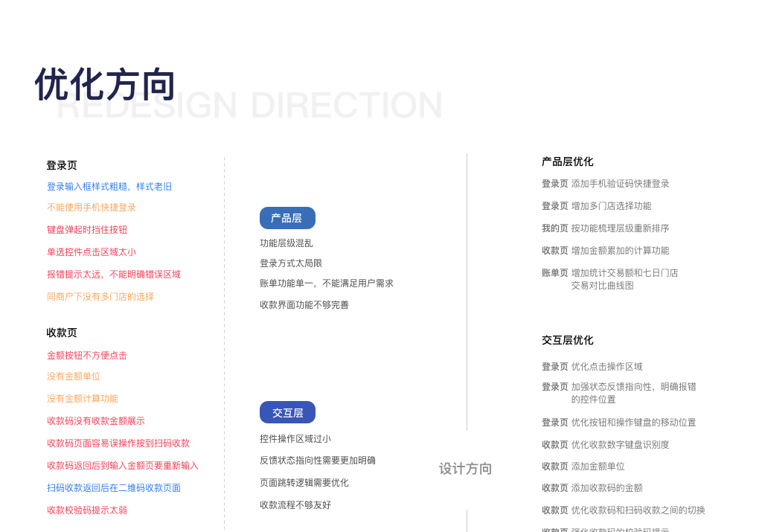Click the 交互层优化 section heading
Screen dimensions: 762x532
(567, 340)
